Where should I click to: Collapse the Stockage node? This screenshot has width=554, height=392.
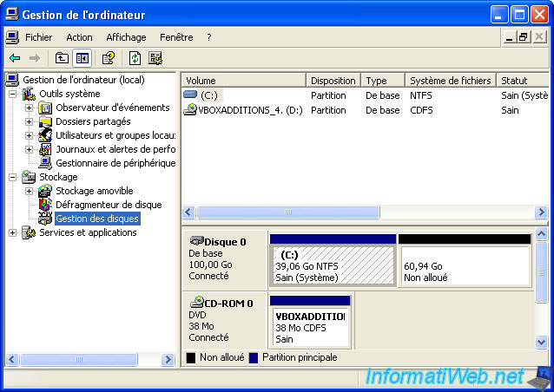click(x=13, y=177)
